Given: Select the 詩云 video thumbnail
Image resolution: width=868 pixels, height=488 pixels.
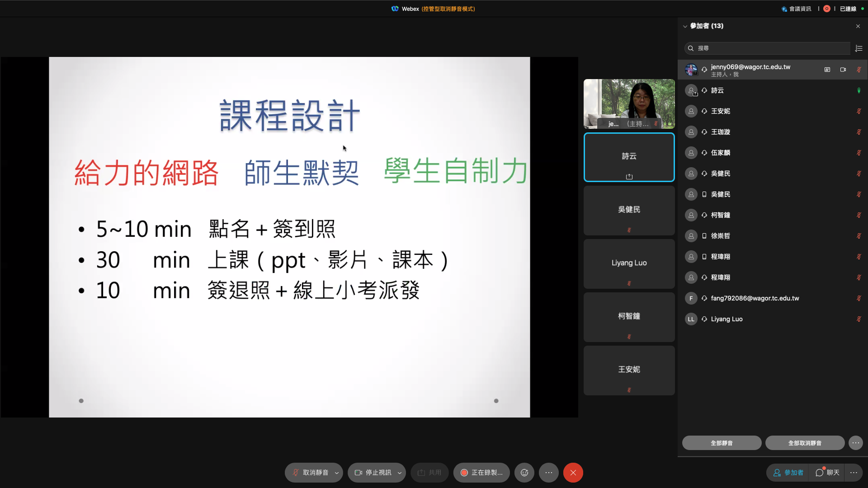Looking at the screenshot, I should [x=629, y=157].
